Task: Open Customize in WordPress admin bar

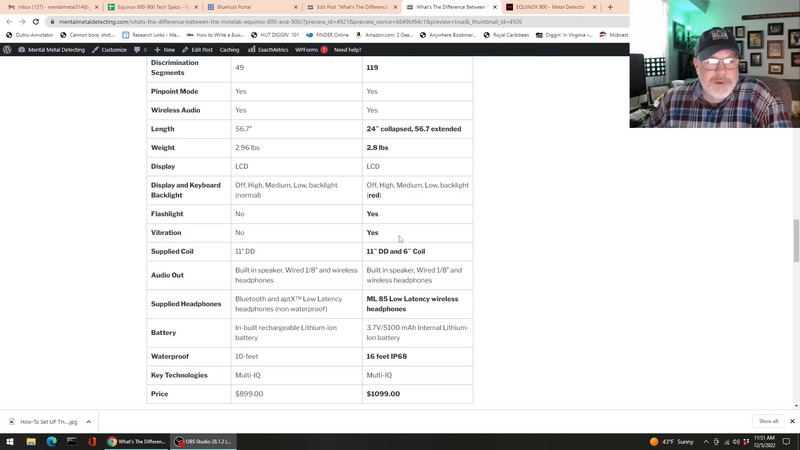Action: pos(110,49)
